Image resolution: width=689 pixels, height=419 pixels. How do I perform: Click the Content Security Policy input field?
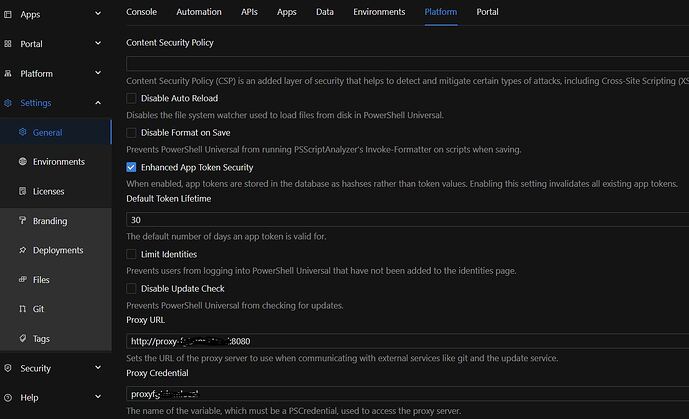point(407,63)
